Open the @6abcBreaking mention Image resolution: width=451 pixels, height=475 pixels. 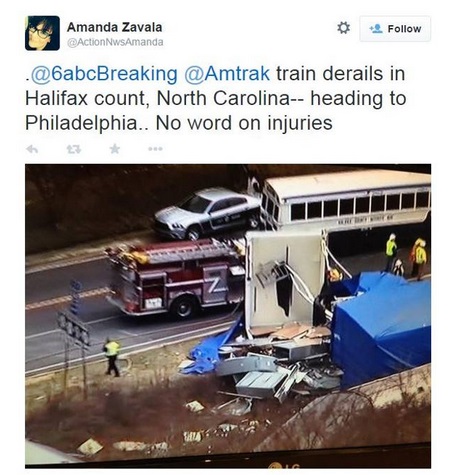pyautogui.click(x=104, y=74)
